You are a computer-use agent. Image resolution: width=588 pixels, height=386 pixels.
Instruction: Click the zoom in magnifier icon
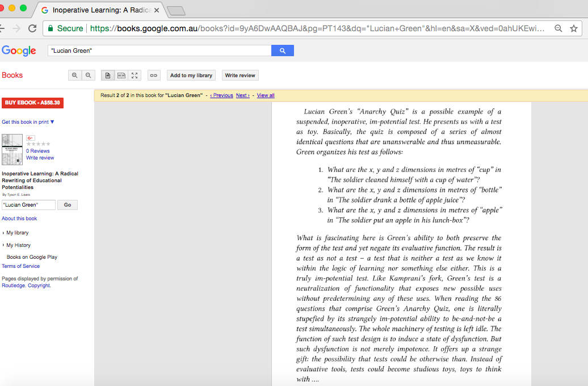click(74, 75)
